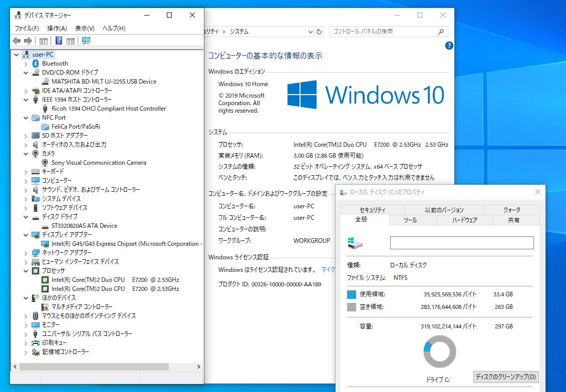Viewport: 566px width, 392px height.
Task: Click the モニター category icon
Action: [x=36, y=325]
